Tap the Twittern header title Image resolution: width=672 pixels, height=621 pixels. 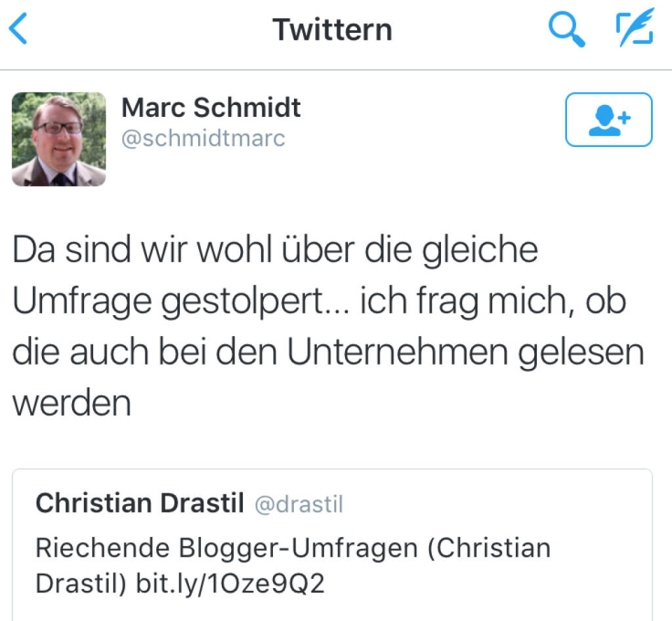[x=332, y=30]
